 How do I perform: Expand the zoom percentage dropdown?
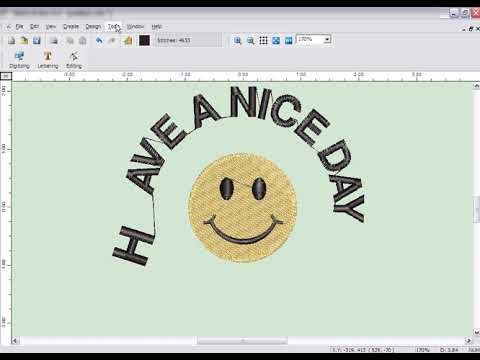click(x=327, y=40)
